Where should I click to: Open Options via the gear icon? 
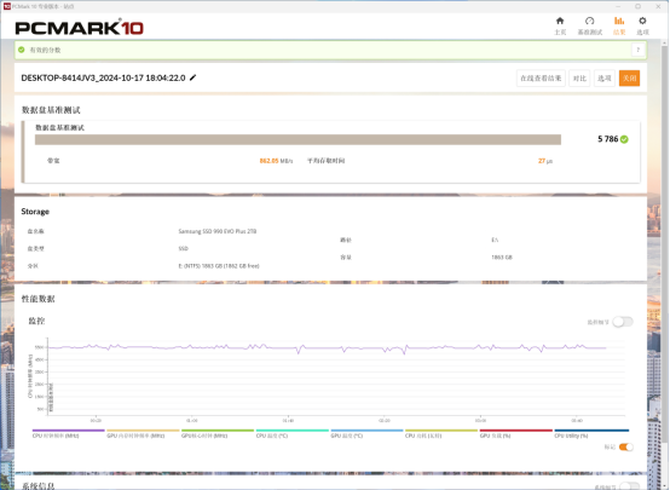tap(643, 25)
